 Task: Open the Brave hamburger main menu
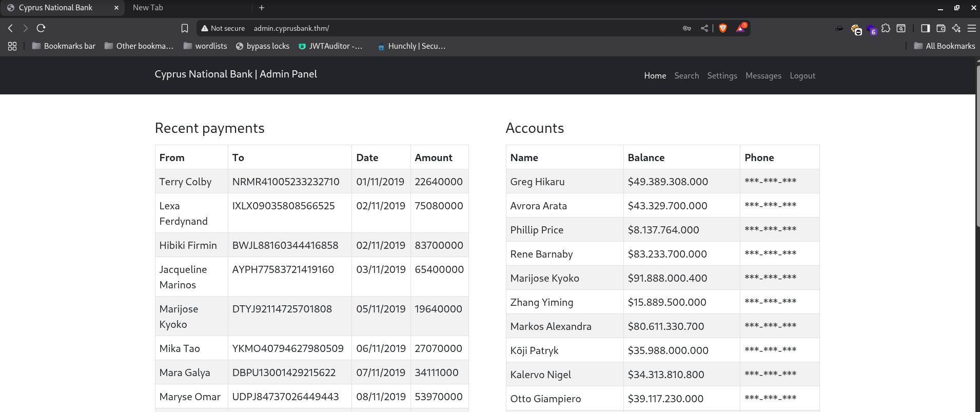click(x=972, y=28)
